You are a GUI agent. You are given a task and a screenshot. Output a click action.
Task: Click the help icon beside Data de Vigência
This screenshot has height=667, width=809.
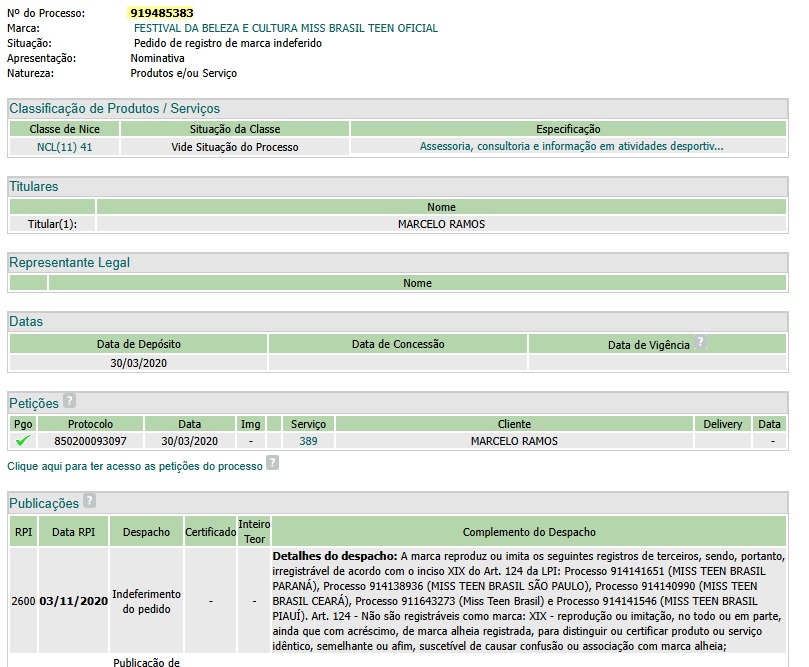(x=700, y=342)
